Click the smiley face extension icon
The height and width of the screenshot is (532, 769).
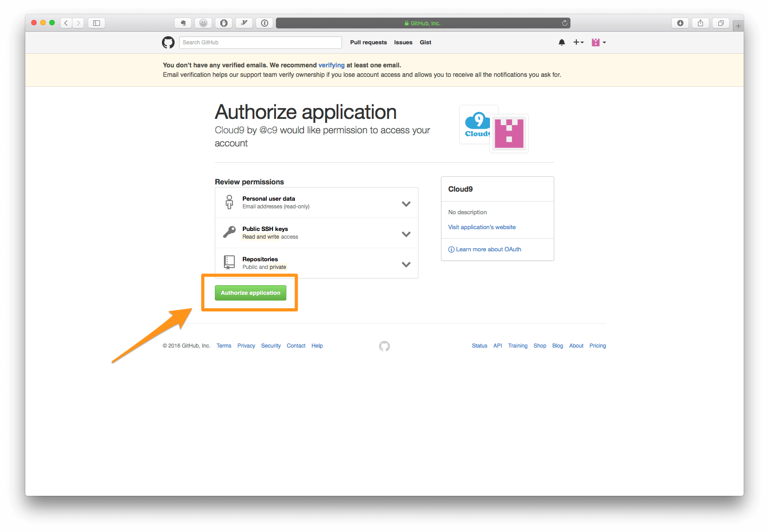(x=203, y=23)
